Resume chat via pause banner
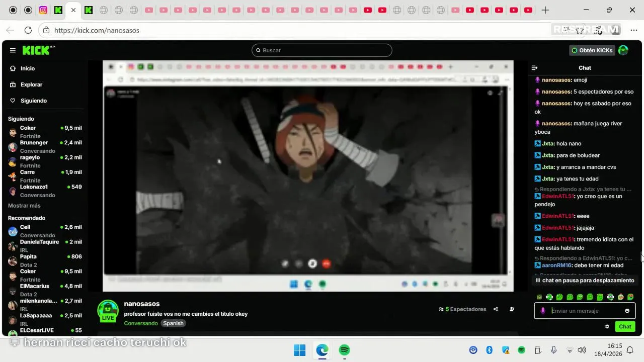The height and width of the screenshot is (362, 644). point(585,281)
